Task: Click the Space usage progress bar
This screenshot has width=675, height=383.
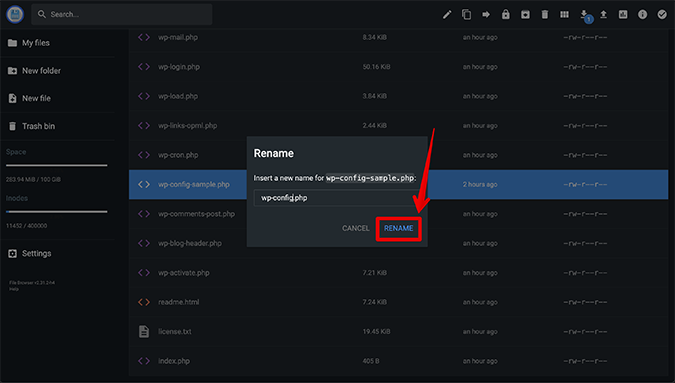Action: [56, 165]
